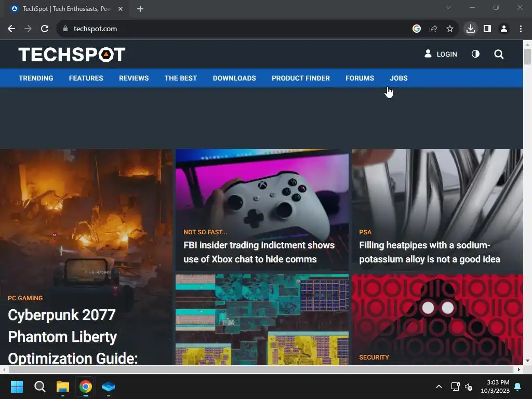Click the scroll down arrow of vertical scrollbar

point(527,361)
